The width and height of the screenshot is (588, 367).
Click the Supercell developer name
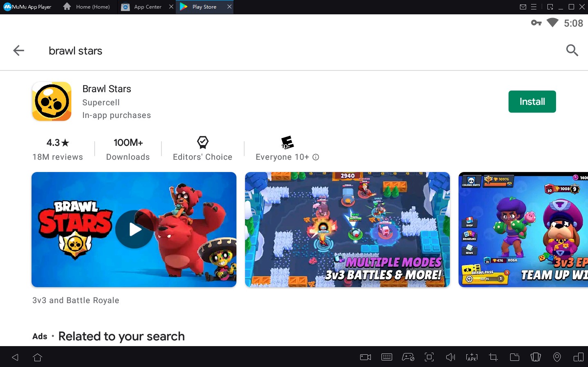click(x=101, y=102)
